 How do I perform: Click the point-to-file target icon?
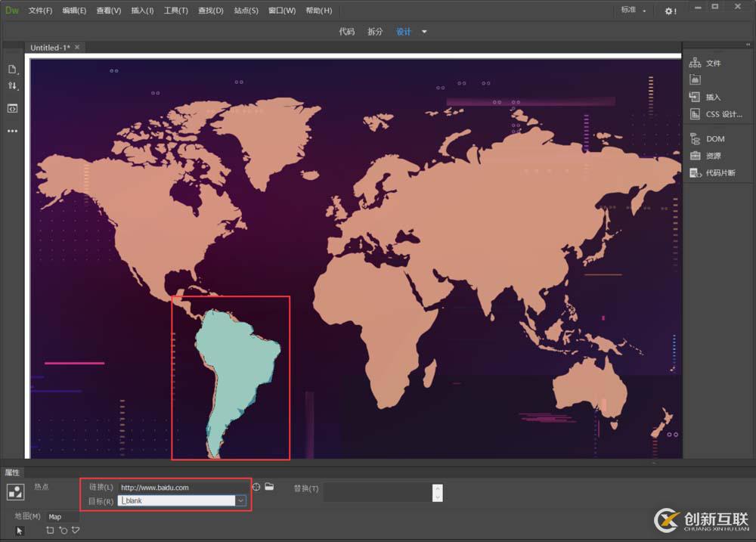[256, 487]
